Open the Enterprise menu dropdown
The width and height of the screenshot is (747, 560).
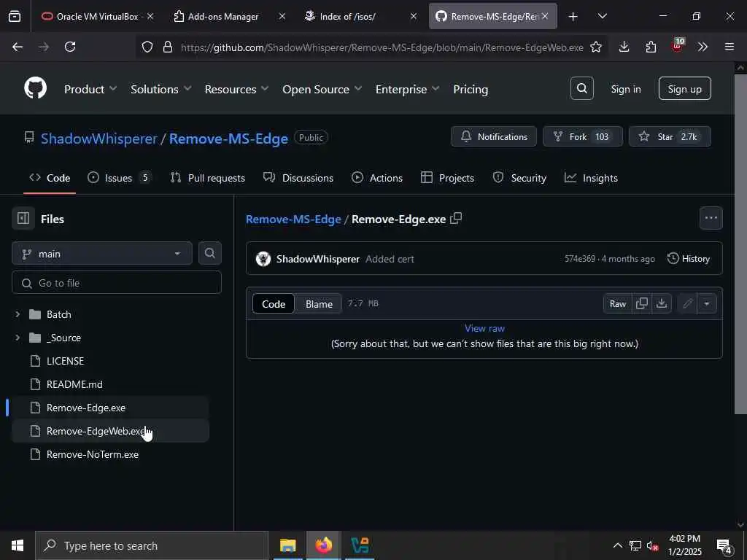(x=407, y=89)
